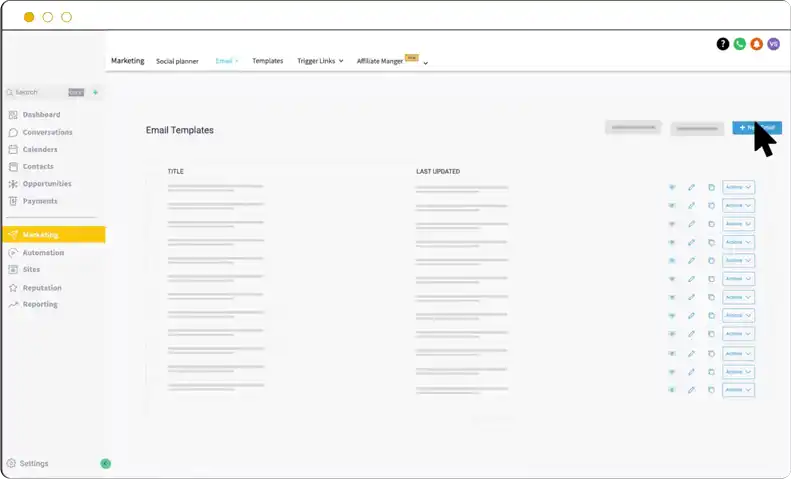
Task: Switch to the Templates tab
Action: click(267, 61)
